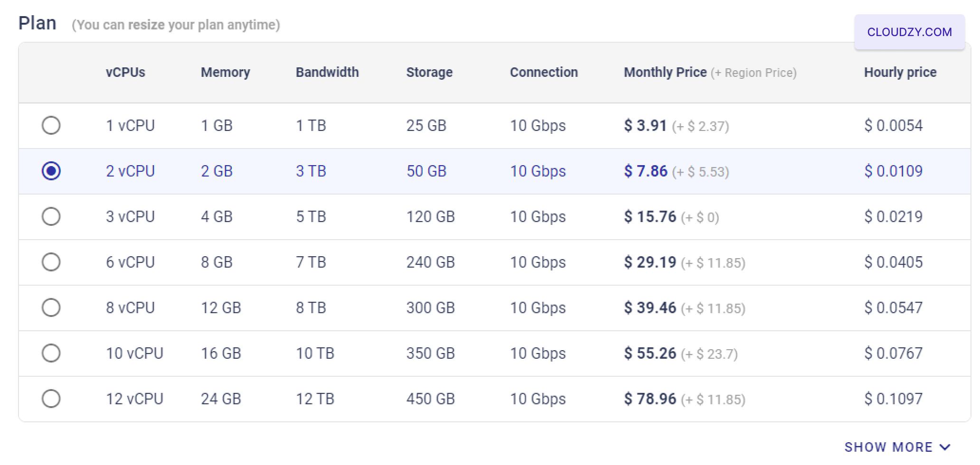
Task: Select the 8 vCPU plan radio button
Action: click(51, 308)
